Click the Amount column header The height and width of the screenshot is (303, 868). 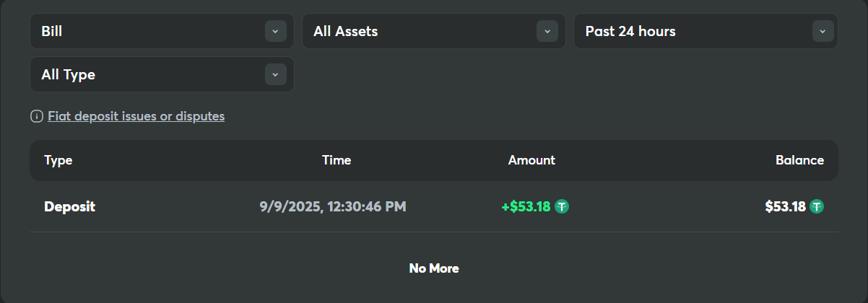pyautogui.click(x=531, y=160)
